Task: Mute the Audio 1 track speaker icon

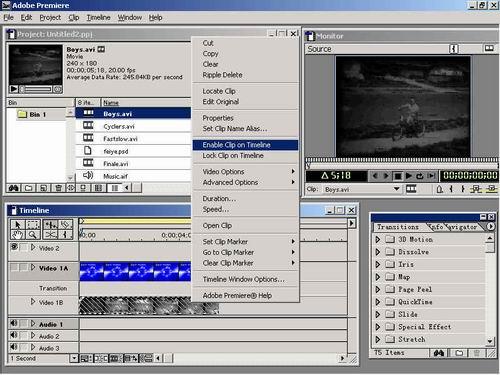Action: (x=14, y=323)
